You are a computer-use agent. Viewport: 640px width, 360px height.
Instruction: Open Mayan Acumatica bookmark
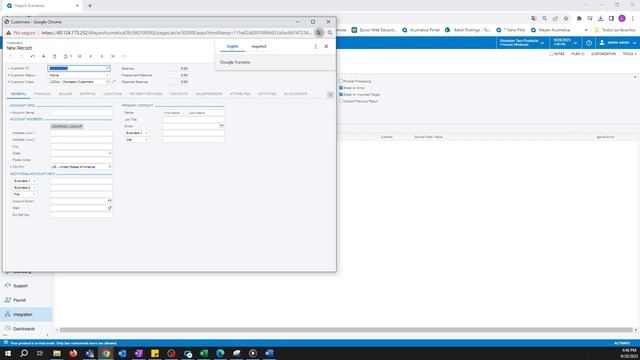pyautogui.click(x=551, y=30)
